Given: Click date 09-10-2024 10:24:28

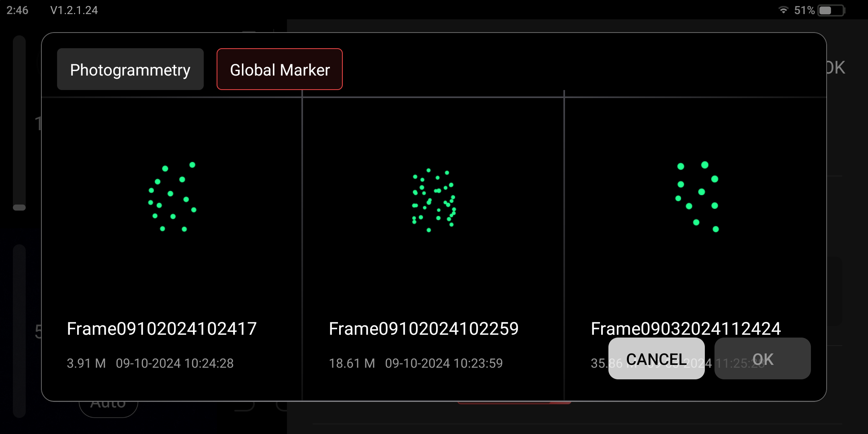Looking at the screenshot, I should [175, 363].
